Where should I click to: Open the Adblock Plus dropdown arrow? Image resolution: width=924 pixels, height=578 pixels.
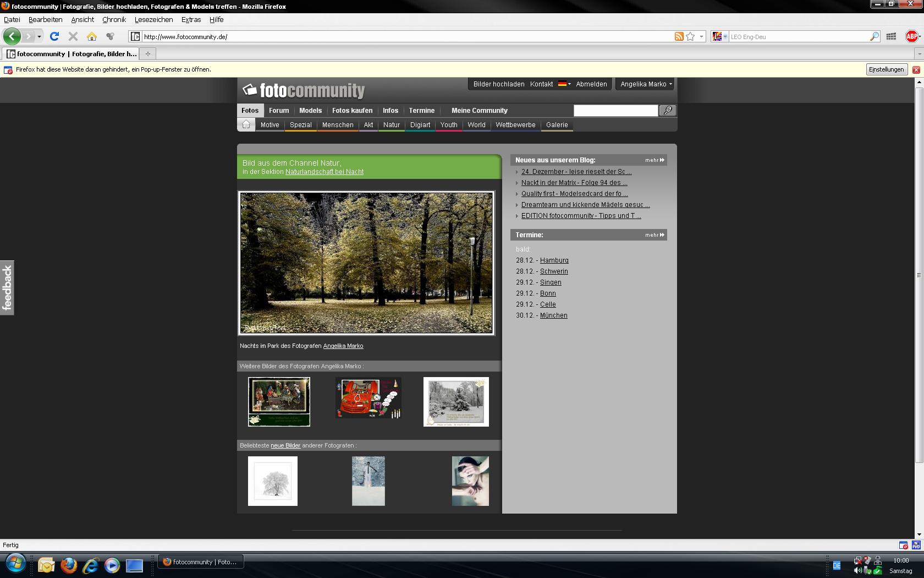(x=920, y=37)
